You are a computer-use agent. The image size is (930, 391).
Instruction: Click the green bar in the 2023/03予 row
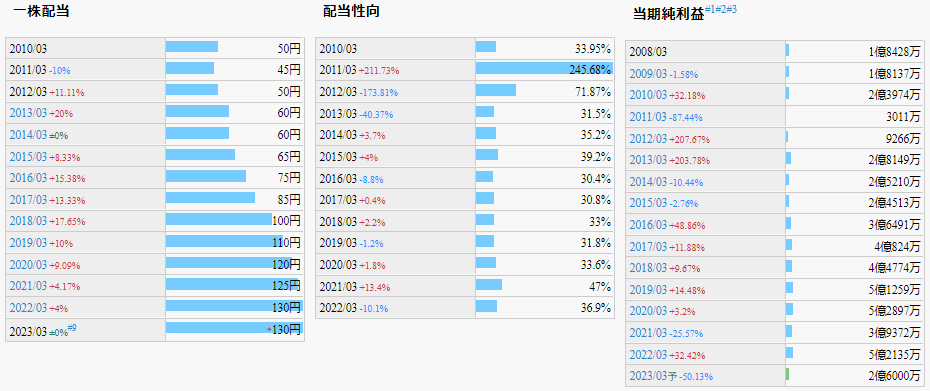[787, 374]
